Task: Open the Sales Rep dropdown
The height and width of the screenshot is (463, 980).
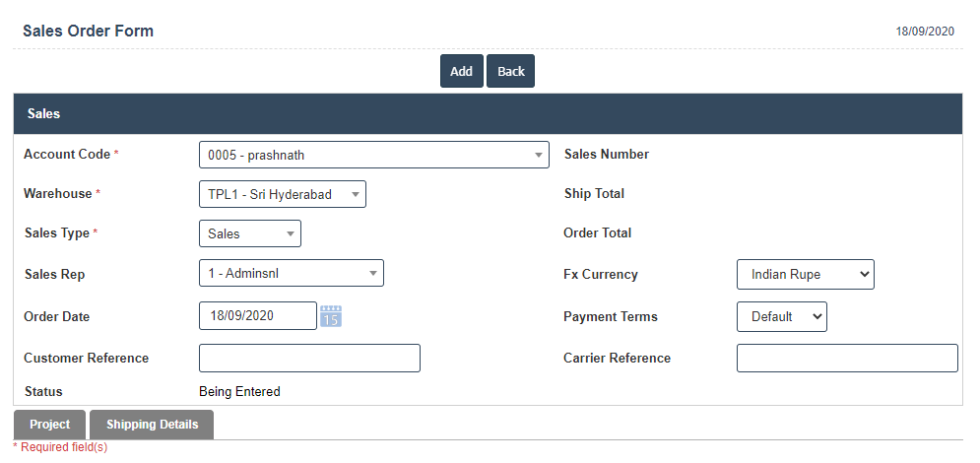Action: tap(291, 274)
